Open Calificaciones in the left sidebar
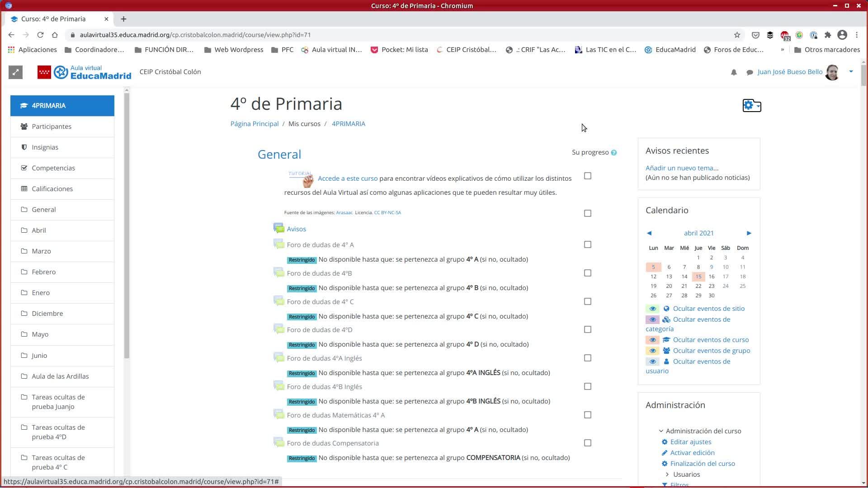Image resolution: width=868 pixels, height=488 pixels. [x=52, y=189]
